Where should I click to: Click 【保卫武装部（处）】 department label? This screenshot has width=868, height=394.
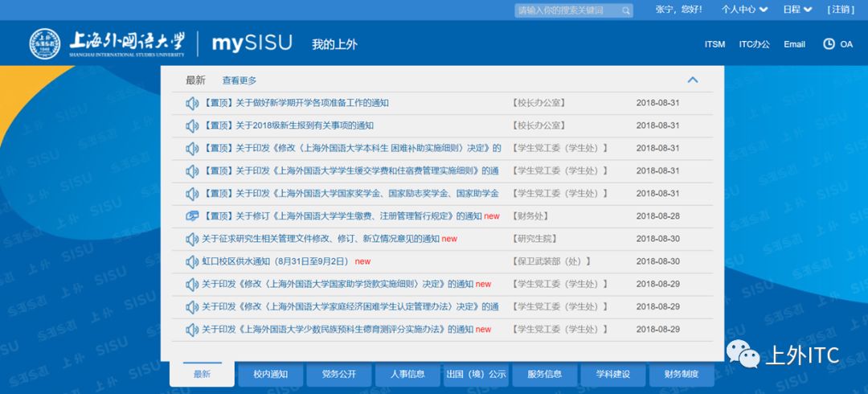click(552, 261)
